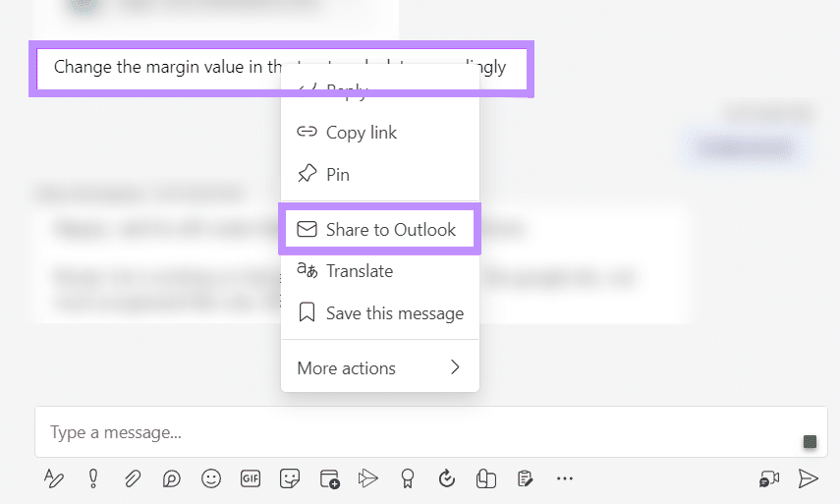Viewport: 840px width, 504px height.
Task: Insert a Loop component icon
Action: point(171,478)
